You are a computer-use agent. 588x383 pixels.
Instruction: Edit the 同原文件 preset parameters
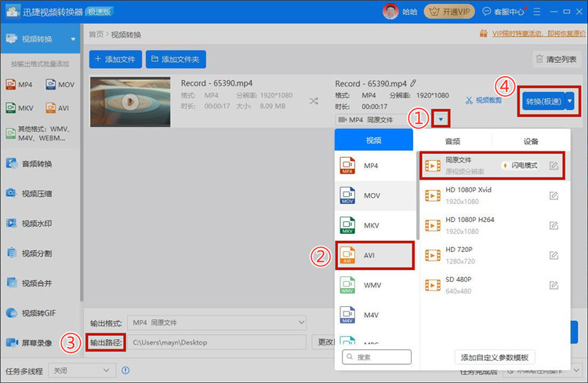[x=554, y=166]
